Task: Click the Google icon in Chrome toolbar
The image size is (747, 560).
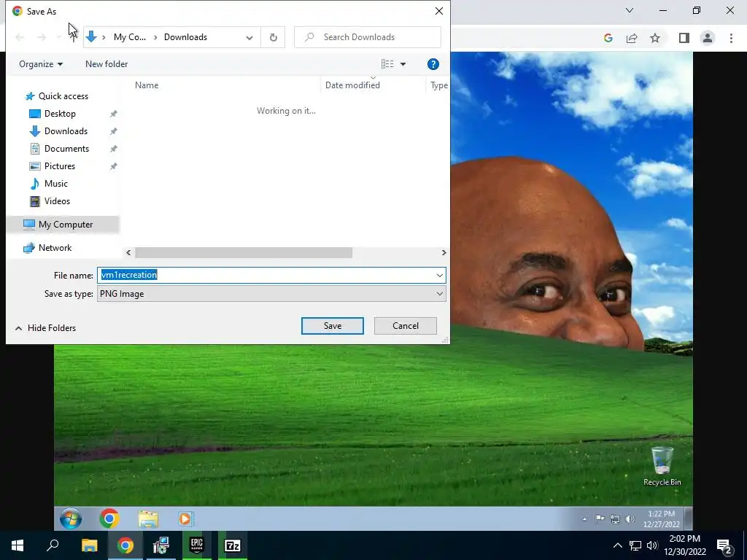Action: [608, 38]
